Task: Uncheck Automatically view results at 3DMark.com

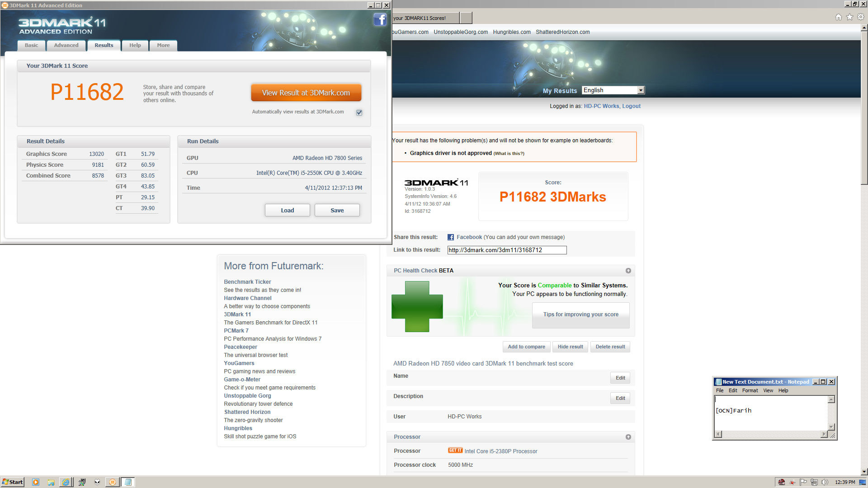Action: pos(359,113)
